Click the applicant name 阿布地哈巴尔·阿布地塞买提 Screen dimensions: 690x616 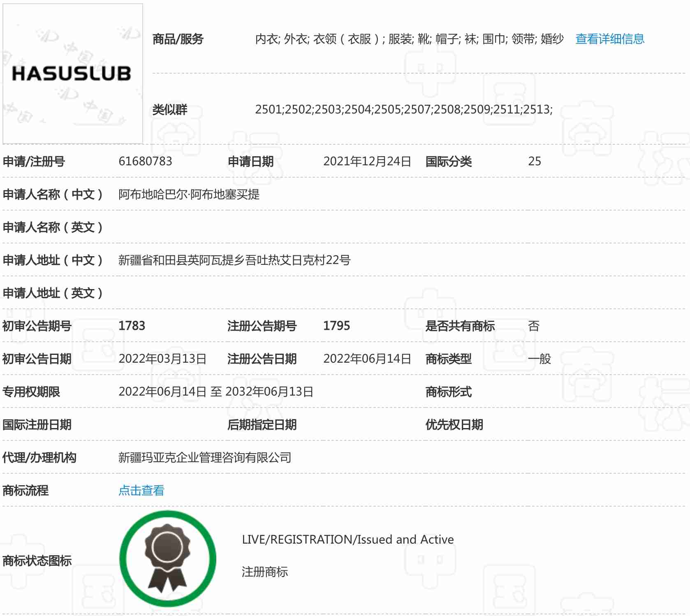[x=189, y=194]
